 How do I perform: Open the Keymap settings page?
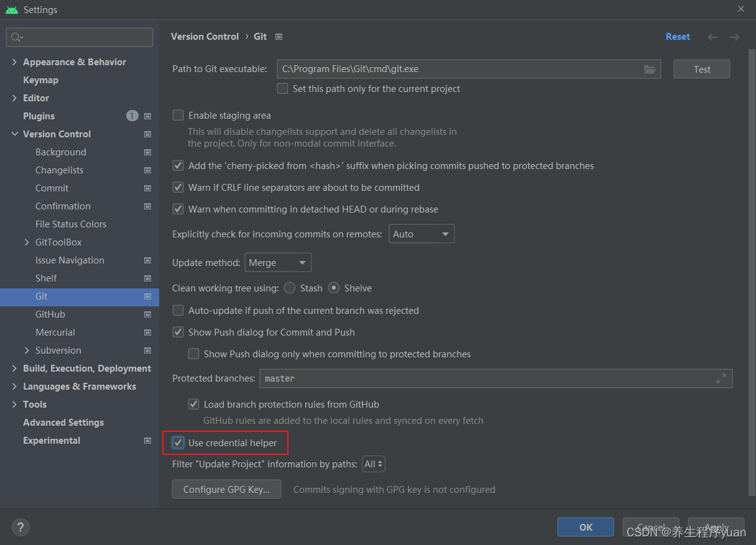[x=40, y=80]
